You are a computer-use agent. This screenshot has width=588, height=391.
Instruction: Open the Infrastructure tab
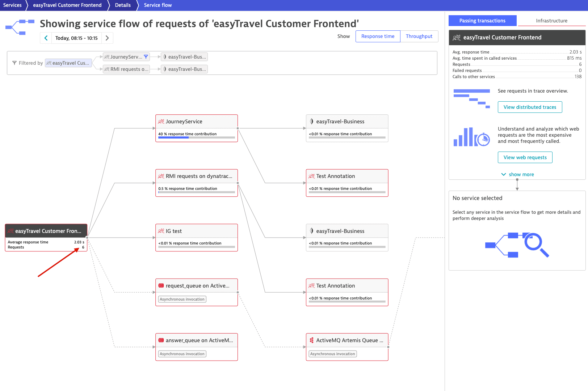pos(551,21)
